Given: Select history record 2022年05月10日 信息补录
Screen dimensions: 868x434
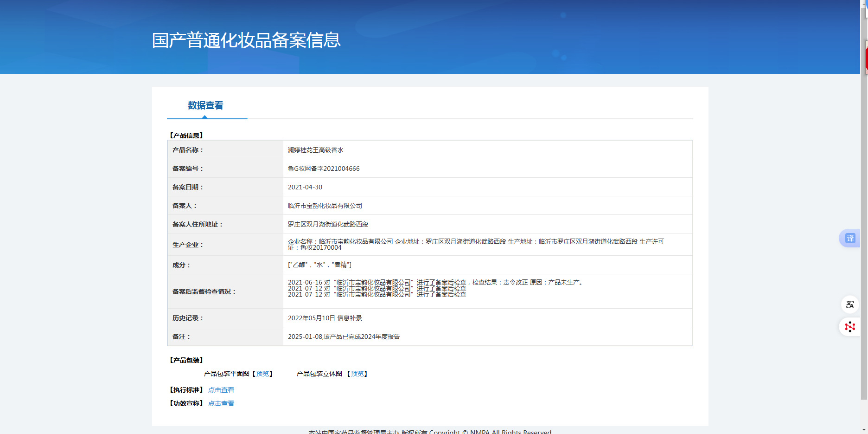Looking at the screenshot, I should 325,318.
